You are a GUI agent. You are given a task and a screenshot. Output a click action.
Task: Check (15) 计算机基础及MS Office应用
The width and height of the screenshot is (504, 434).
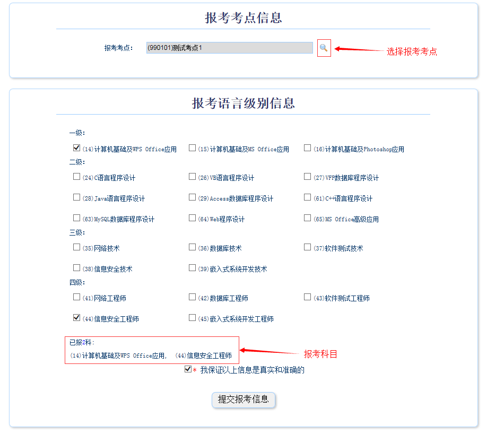192,148
